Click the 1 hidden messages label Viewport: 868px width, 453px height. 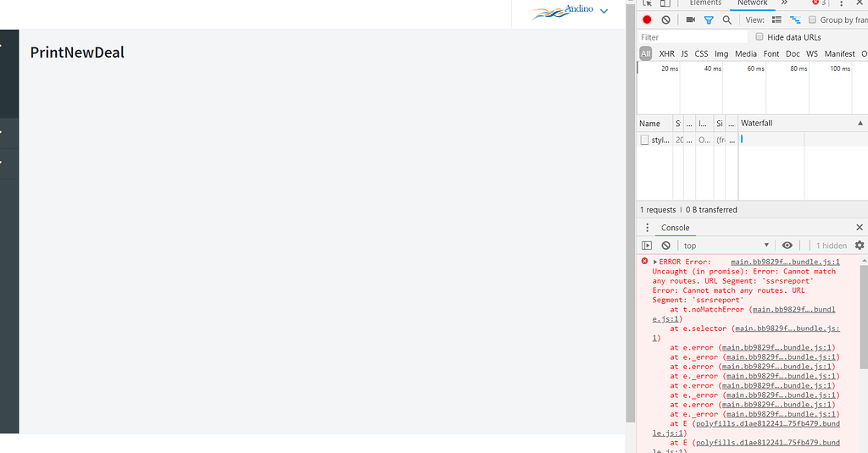831,246
